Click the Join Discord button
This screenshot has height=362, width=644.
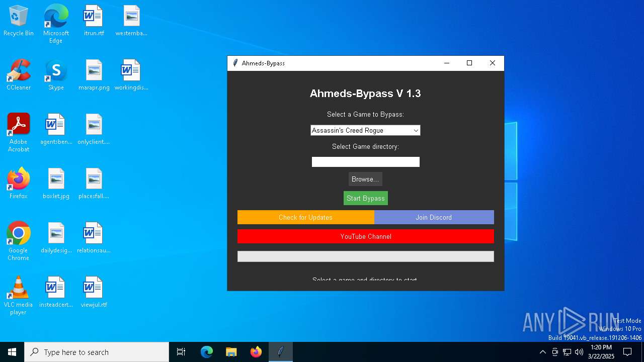click(x=434, y=217)
